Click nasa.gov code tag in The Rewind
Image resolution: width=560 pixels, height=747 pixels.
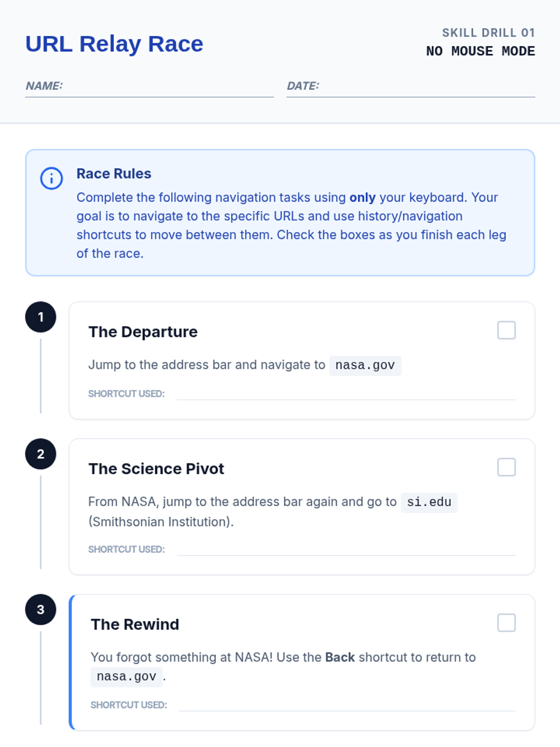pos(126,677)
